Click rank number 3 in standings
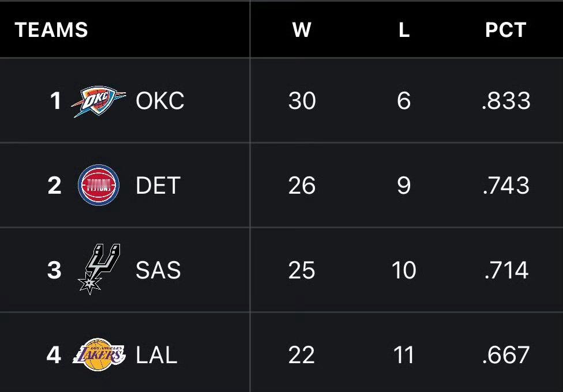The image size is (563, 392). point(54,270)
